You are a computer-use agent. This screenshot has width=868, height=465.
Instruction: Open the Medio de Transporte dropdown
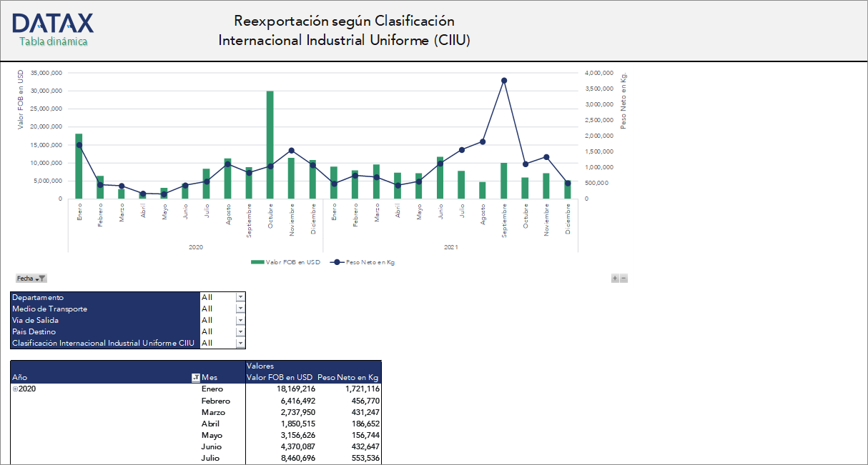(x=240, y=309)
